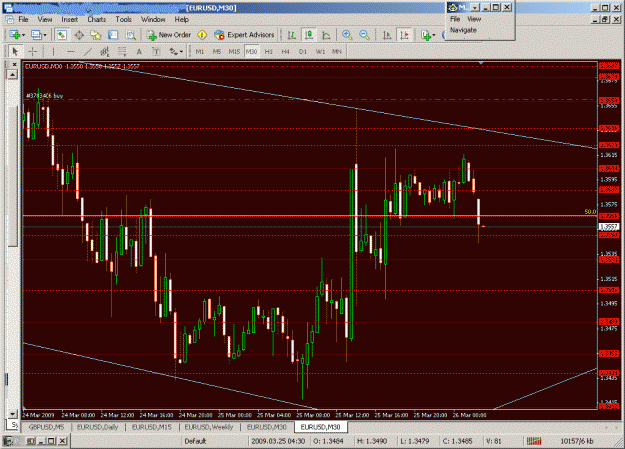Open a new chart window

click(x=14, y=35)
